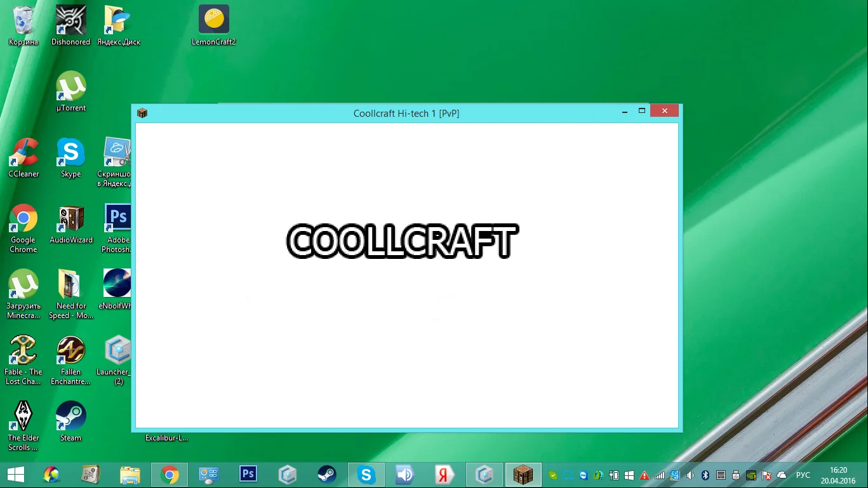This screenshot has width=868, height=488.
Task: Click the Yandex browser taskbar icon
Action: pyautogui.click(x=444, y=475)
